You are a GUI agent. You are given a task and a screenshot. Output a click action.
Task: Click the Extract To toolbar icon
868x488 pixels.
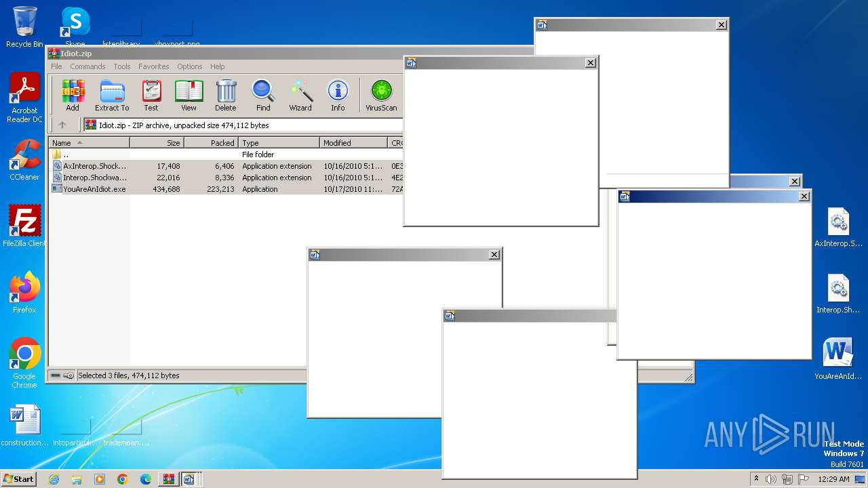coord(112,95)
